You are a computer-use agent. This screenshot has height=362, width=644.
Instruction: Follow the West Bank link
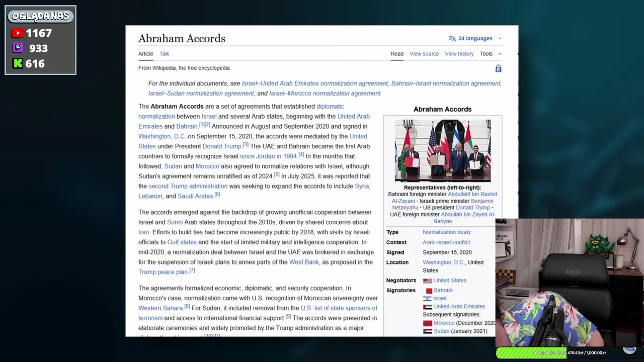[x=304, y=262]
